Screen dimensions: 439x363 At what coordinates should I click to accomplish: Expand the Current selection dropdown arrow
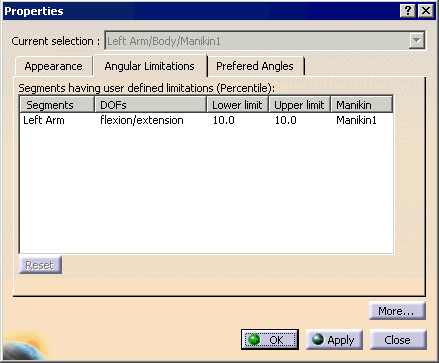417,41
